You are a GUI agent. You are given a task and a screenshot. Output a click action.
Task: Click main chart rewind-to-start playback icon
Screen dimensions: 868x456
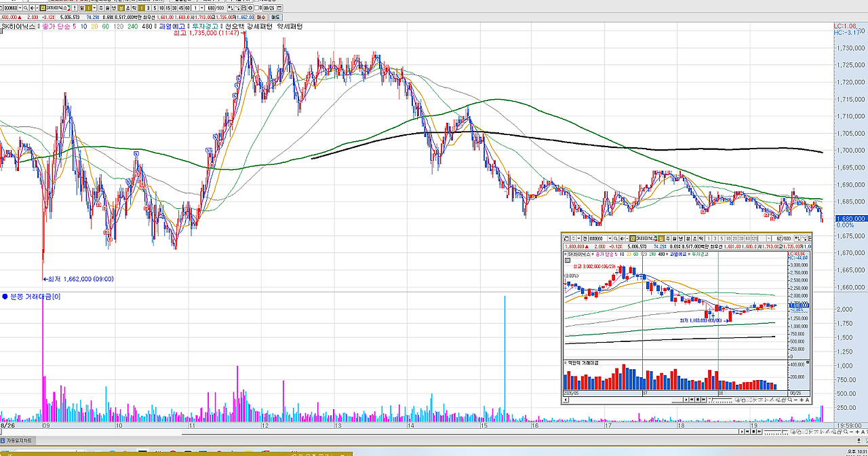[747, 432]
